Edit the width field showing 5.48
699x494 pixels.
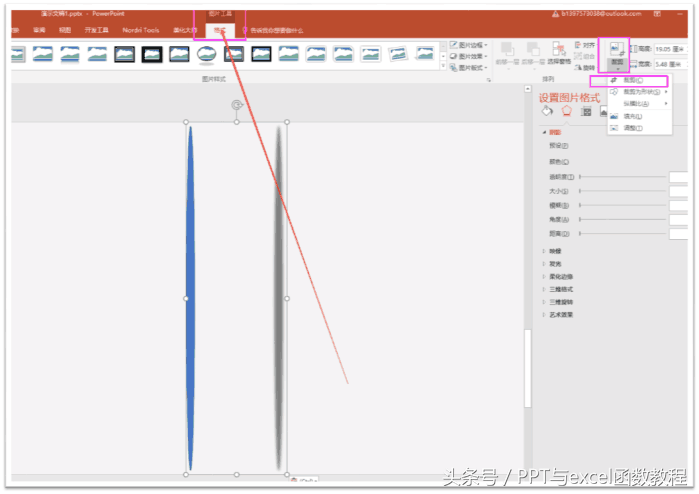(670, 64)
